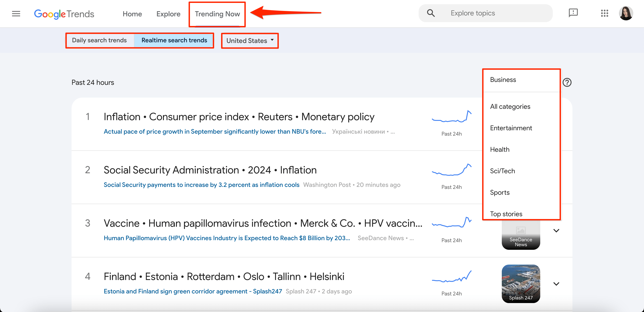This screenshot has height=312, width=644.
Task: Open the send feedback icon
Action: tap(573, 13)
